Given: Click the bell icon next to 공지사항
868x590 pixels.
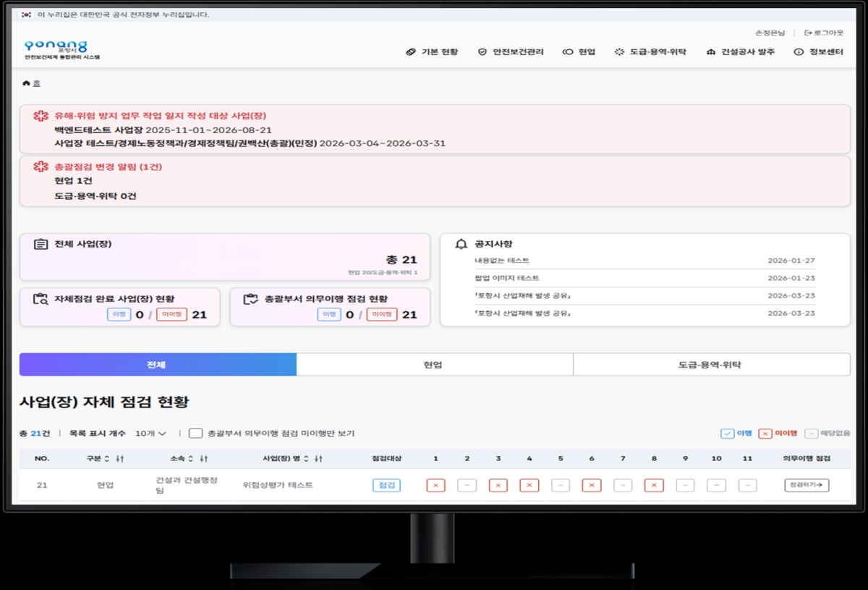Looking at the screenshot, I should tap(461, 244).
